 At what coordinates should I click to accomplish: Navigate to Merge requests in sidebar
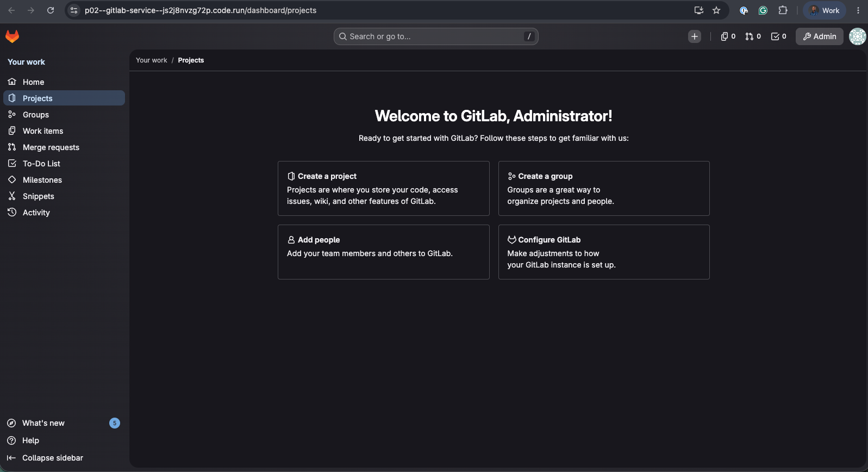coord(64,147)
